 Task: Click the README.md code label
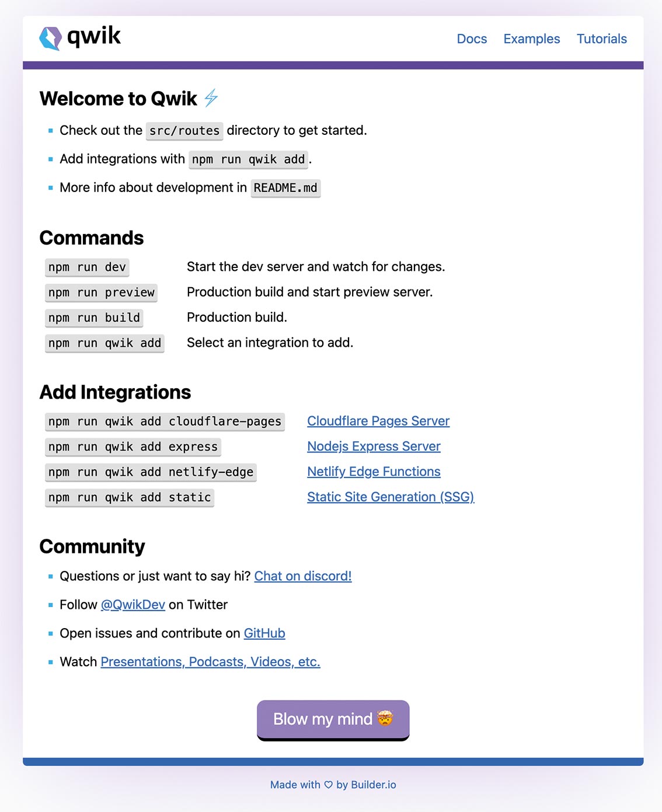285,188
